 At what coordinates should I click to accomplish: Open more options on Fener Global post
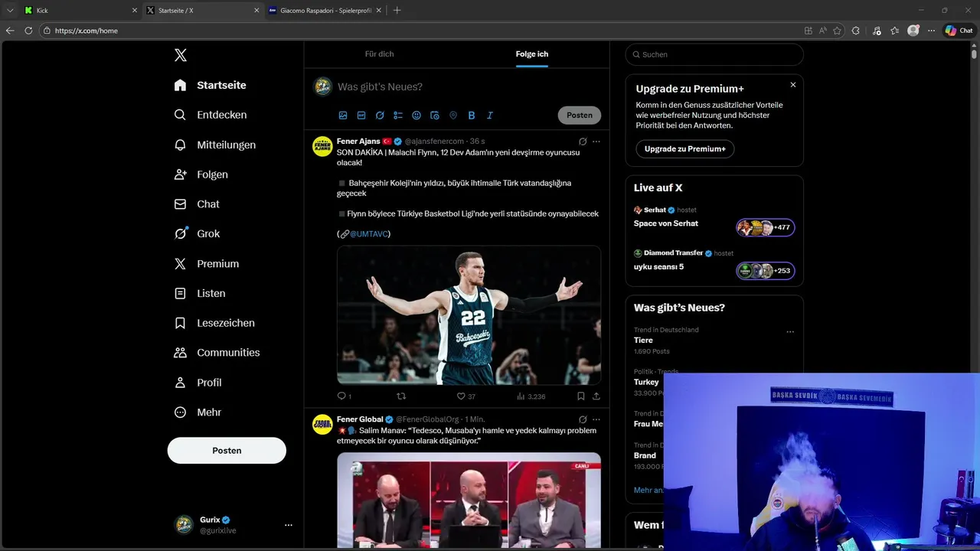[x=596, y=419]
